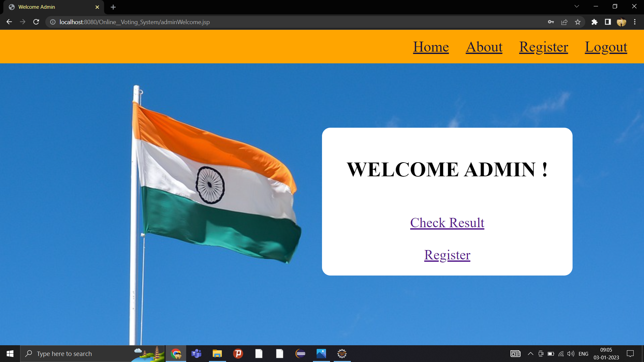Viewport: 644px width, 362px height.
Task: Expand the tab search dropdown
Action: point(577,6)
